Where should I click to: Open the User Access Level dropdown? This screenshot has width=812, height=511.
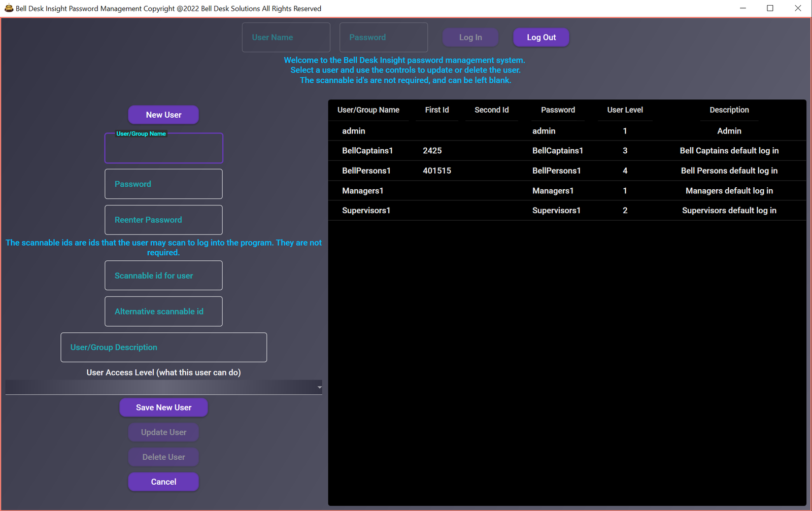click(x=163, y=387)
